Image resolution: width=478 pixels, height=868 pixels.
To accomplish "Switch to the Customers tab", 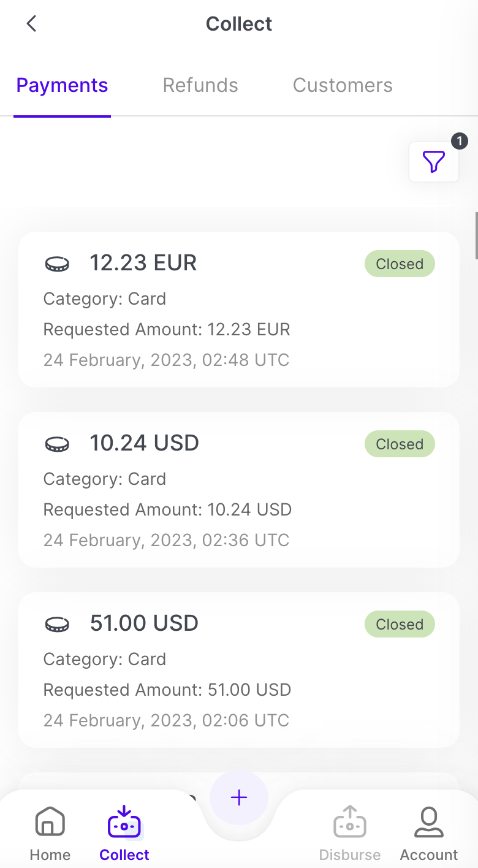I will coord(343,85).
